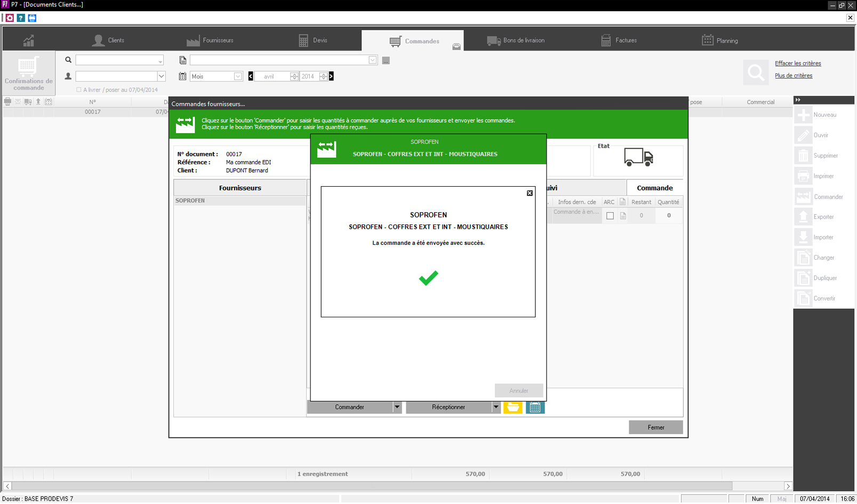Image resolution: width=857 pixels, height=504 pixels.
Task: Click the Commercial column header
Action: click(x=760, y=102)
